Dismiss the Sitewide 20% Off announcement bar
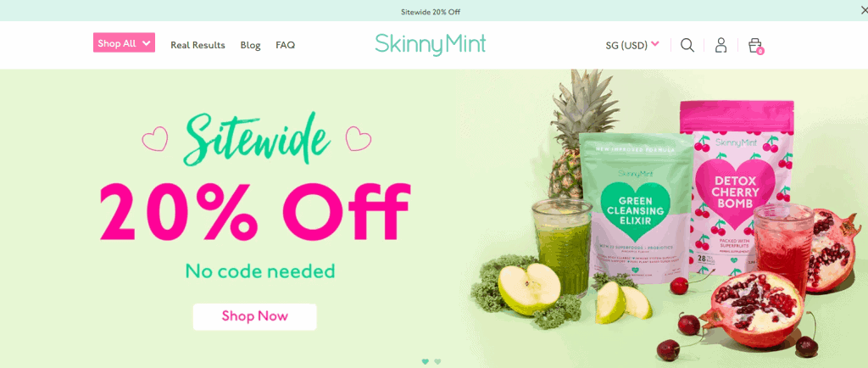Viewport: 868px width, 368px height. pos(862,10)
